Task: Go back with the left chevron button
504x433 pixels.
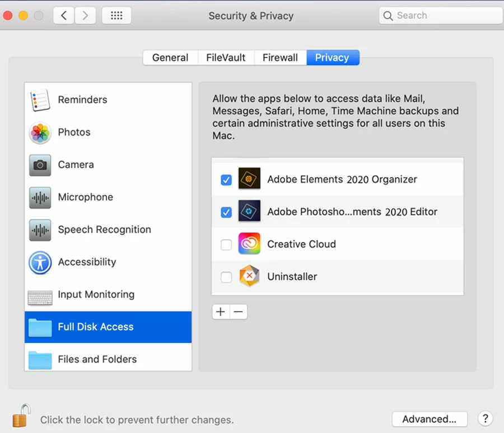Action: pos(64,16)
